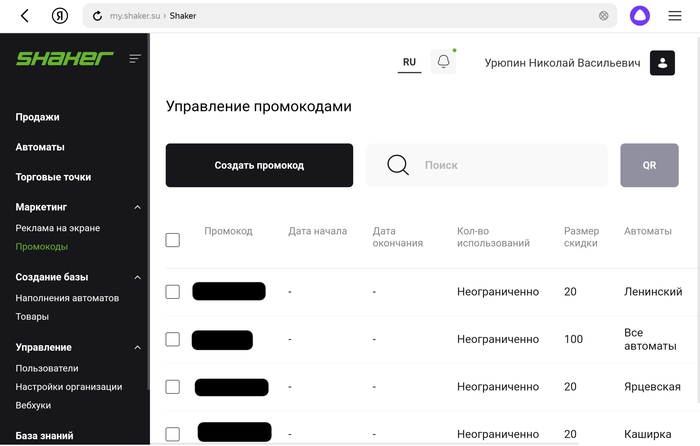The width and height of the screenshot is (700, 446).
Task: Open the Yandex home icon
Action: tap(60, 16)
